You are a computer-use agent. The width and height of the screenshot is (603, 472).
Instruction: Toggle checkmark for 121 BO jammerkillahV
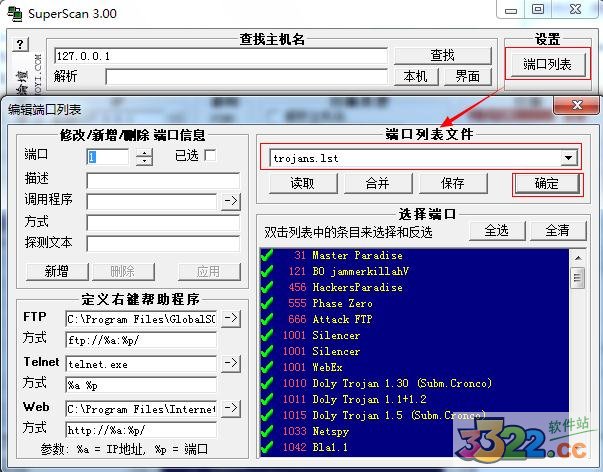[267, 271]
